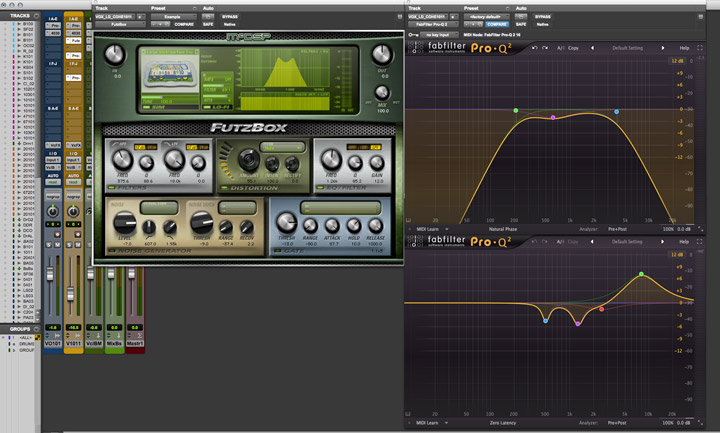720x433 pixels.
Task: Click the EQ/Filter FREQ knob
Action: (331, 160)
